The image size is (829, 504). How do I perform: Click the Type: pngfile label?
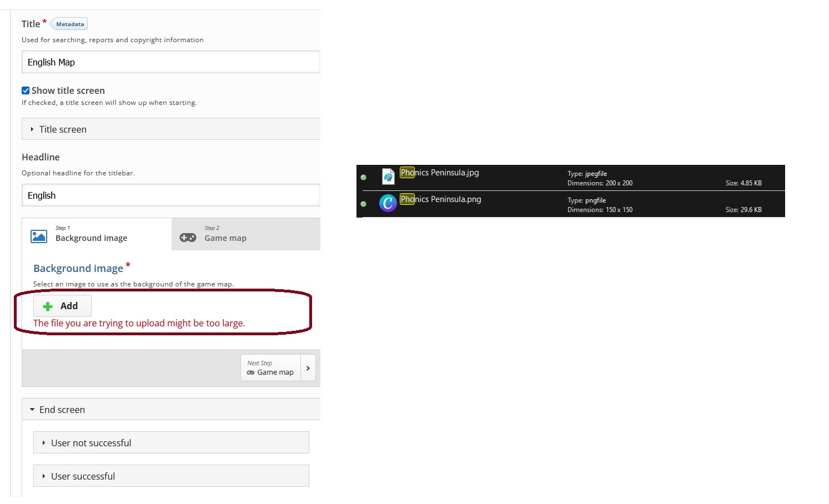tap(586, 200)
